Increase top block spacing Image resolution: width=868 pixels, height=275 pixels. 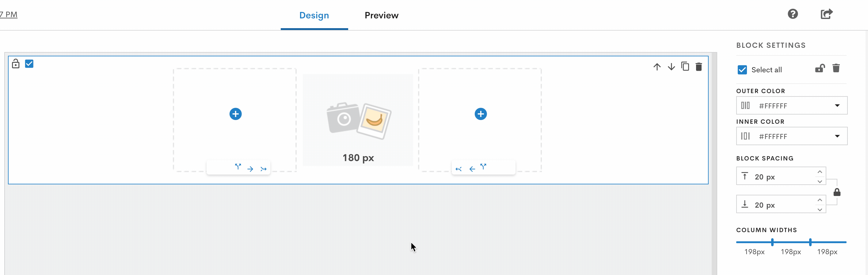pyautogui.click(x=820, y=172)
